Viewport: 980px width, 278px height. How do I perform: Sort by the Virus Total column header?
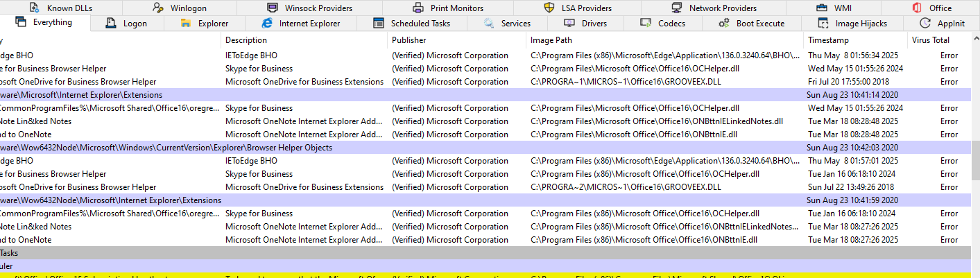click(x=930, y=40)
